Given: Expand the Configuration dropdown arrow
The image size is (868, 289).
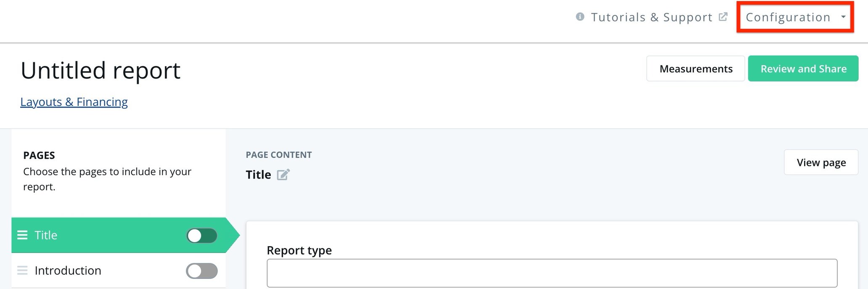Looking at the screenshot, I should click(844, 17).
